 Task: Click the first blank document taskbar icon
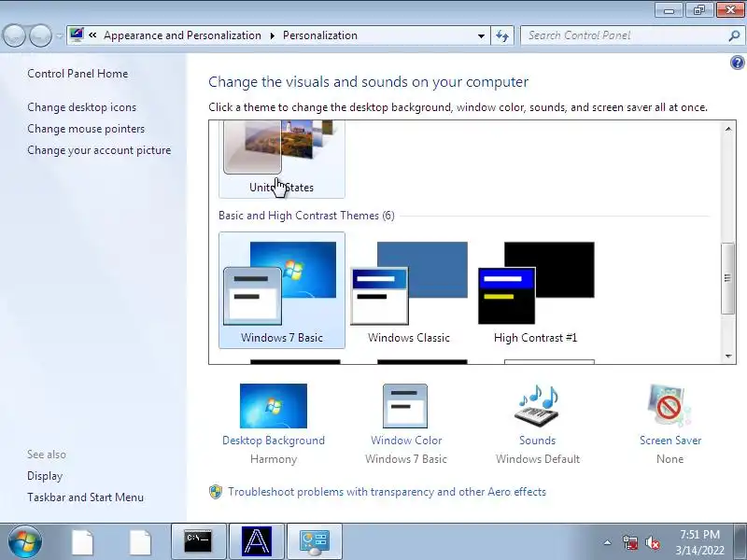pyautogui.click(x=82, y=542)
